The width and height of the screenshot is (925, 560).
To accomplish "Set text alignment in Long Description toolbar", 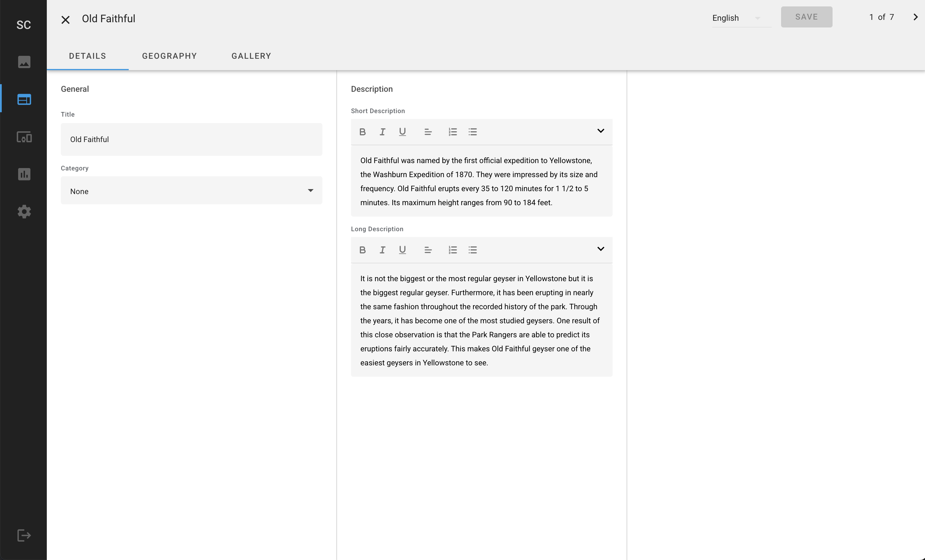I will coord(428,250).
